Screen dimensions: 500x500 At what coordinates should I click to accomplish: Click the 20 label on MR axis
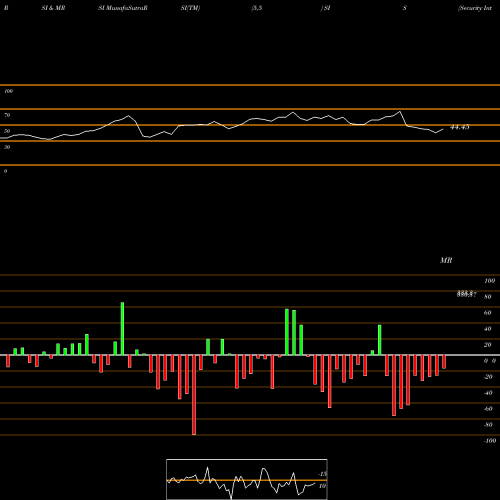[488, 345]
